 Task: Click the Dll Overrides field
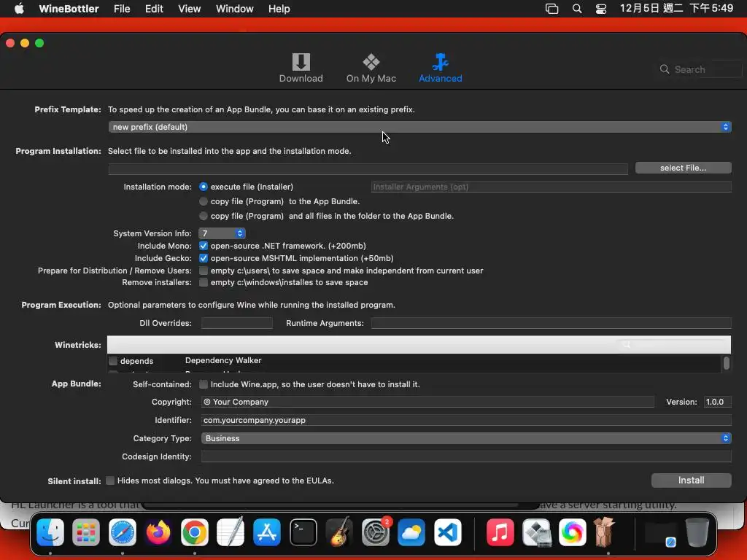237,323
